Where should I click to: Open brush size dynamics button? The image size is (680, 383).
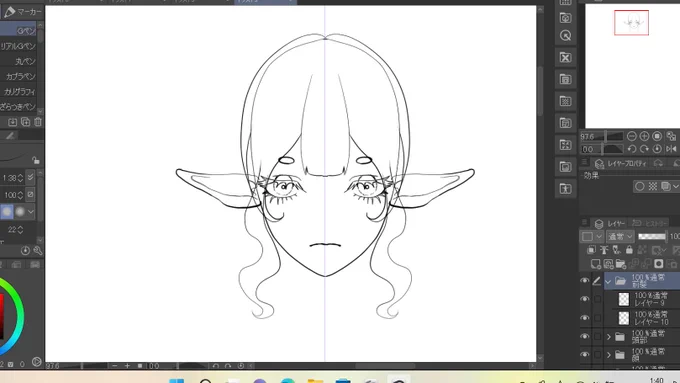click(30, 177)
